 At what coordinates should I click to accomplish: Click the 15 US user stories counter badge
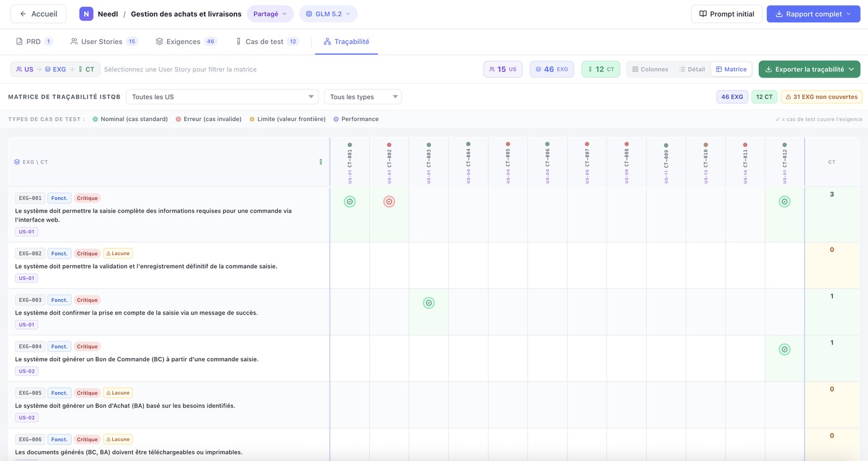[x=503, y=69]
